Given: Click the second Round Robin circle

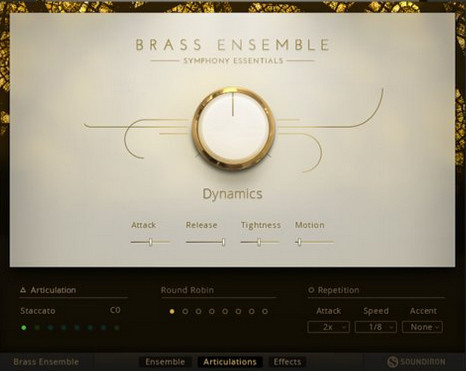Looking at the screenshot, I should (185, 312).
